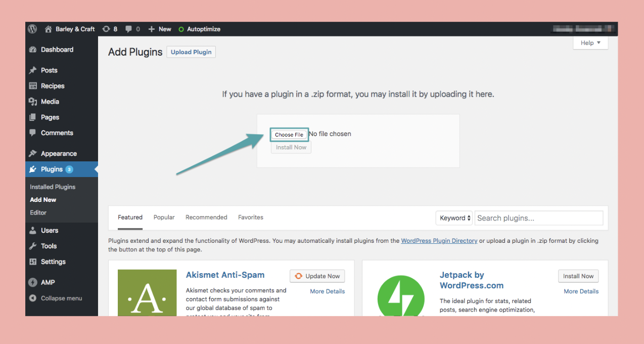Switch to the Featured tab
The width and height of the screenshot is (644, 344).
click(x=130, y=218)
